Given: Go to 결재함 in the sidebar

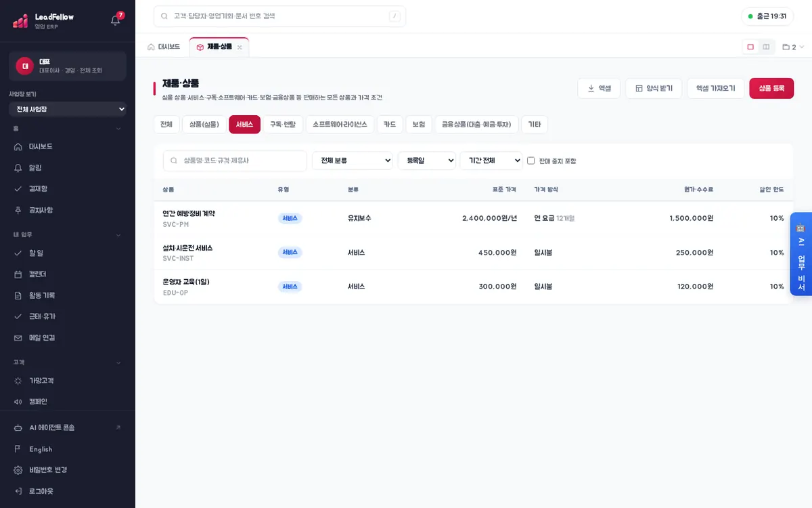Looking at the screenshot, I should (68, 188).
